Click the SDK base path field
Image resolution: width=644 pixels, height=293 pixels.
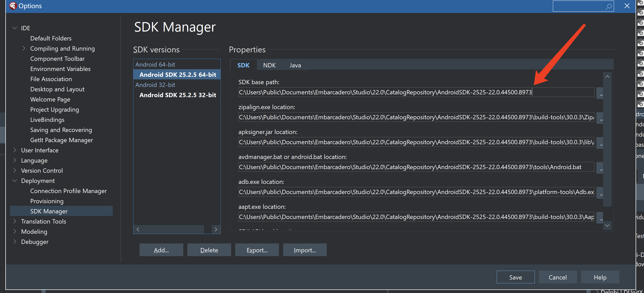[x=416, y=92]
